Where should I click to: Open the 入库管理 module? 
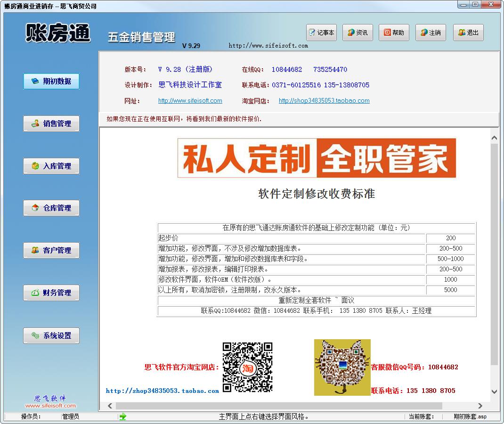pyautogui.click(x=51, y=166)
